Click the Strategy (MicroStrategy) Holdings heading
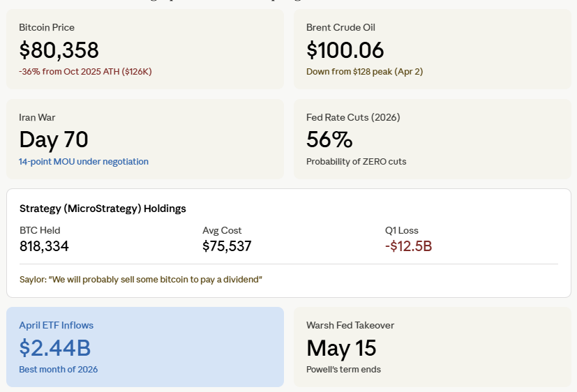This screenshot has height=392, width=577. coord(103,209)
